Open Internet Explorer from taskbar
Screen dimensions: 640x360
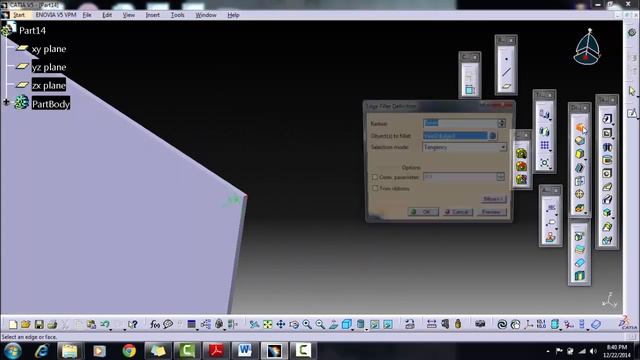(41, 351)
